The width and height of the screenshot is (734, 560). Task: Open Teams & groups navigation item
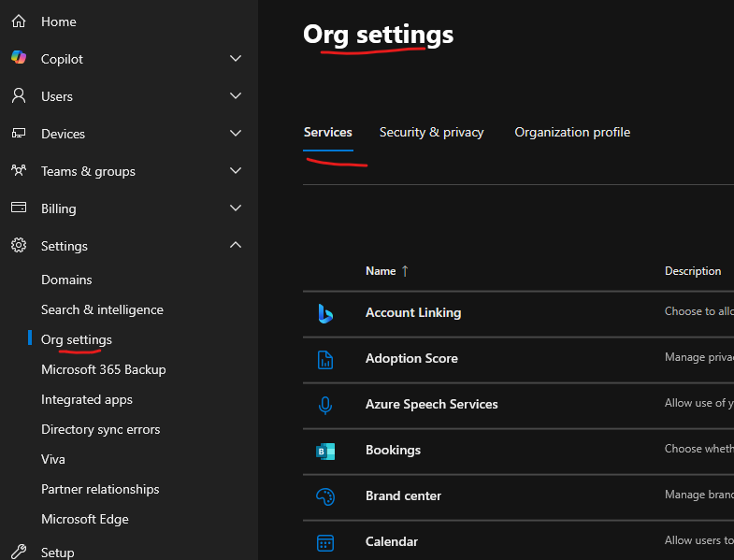[x=88, y=171]
